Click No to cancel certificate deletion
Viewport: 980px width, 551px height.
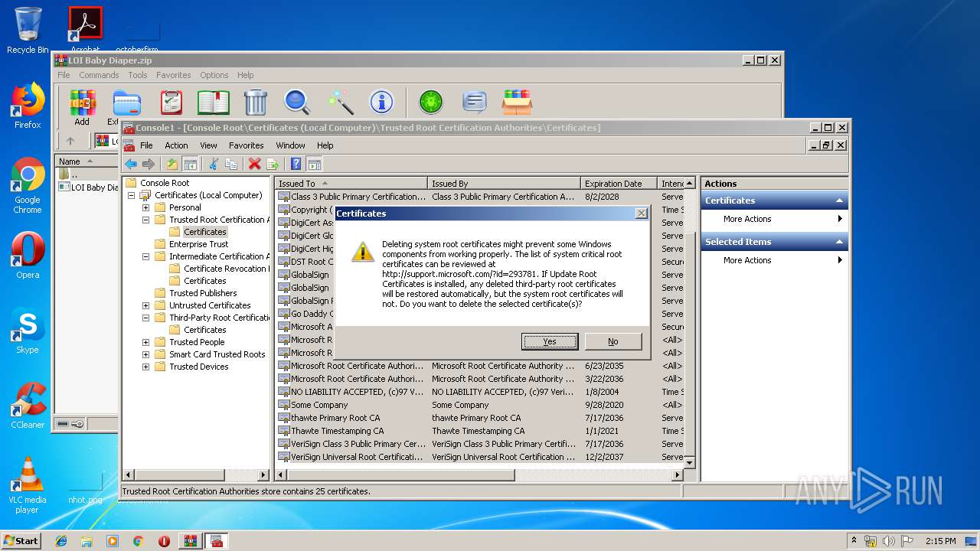612,341
